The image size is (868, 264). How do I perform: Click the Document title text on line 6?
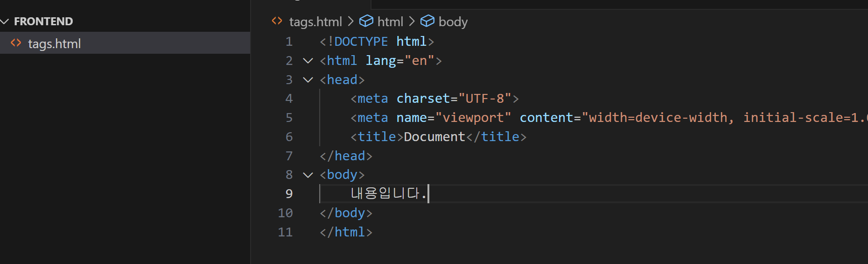tap(434, 136)
